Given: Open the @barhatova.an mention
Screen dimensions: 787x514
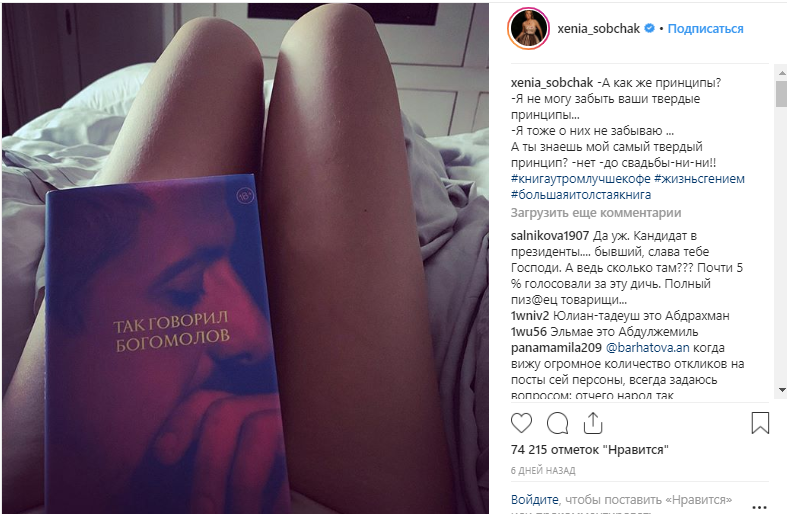Looking at the screenshot, I should pos(647,347).
